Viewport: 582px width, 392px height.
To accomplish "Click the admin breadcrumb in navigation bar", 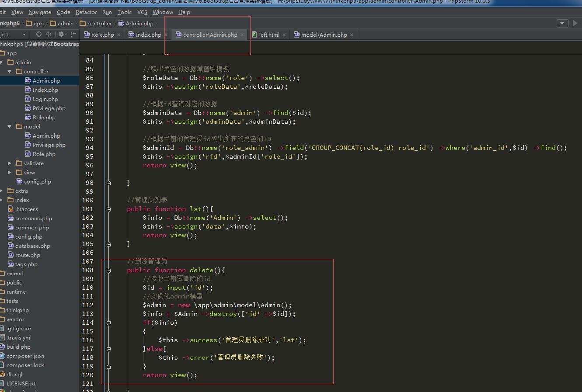I will point(65,24).
